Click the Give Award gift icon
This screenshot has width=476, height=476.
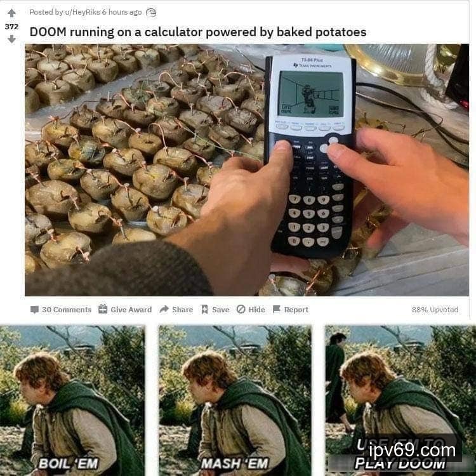tap(103, 309)
